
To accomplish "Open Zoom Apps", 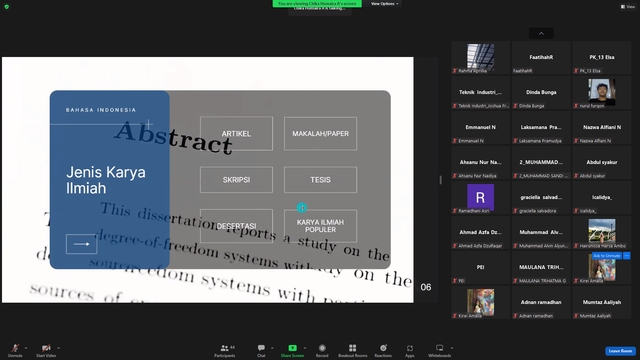I will coord(410,350).
